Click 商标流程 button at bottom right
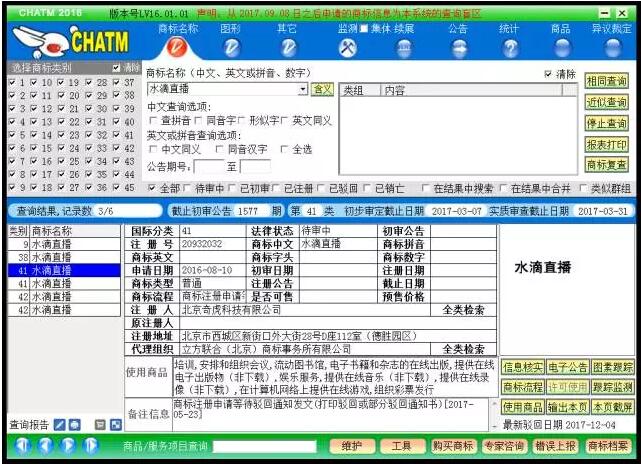 (x=523, y=387)
